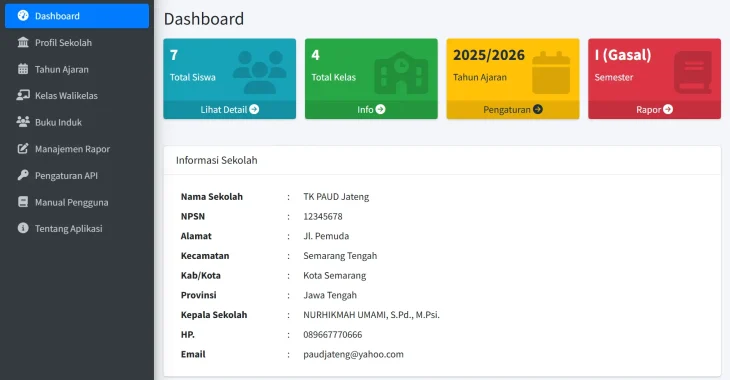Open Manual Pengguna page

pyautogui.click(x=77, y=202)
